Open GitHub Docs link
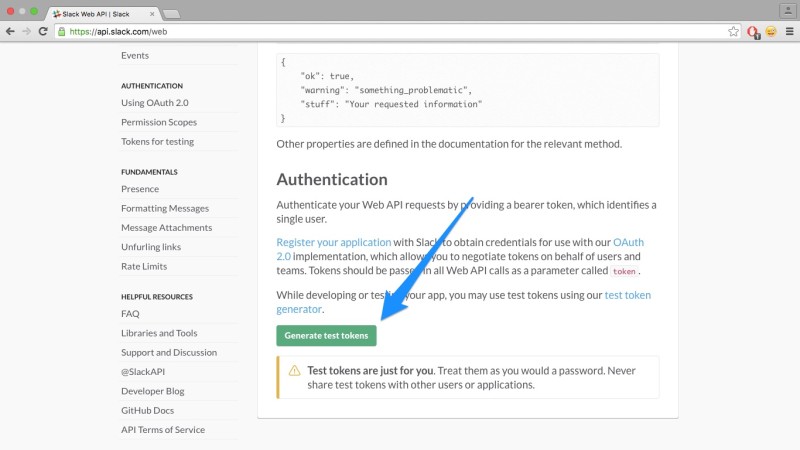The image size is (800, 450). pyautogui.click(x=147, y=411)
